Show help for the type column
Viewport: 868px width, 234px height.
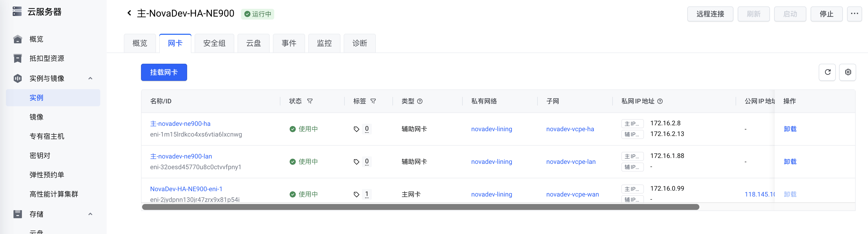pyautogui.click(x=420, y=101)
